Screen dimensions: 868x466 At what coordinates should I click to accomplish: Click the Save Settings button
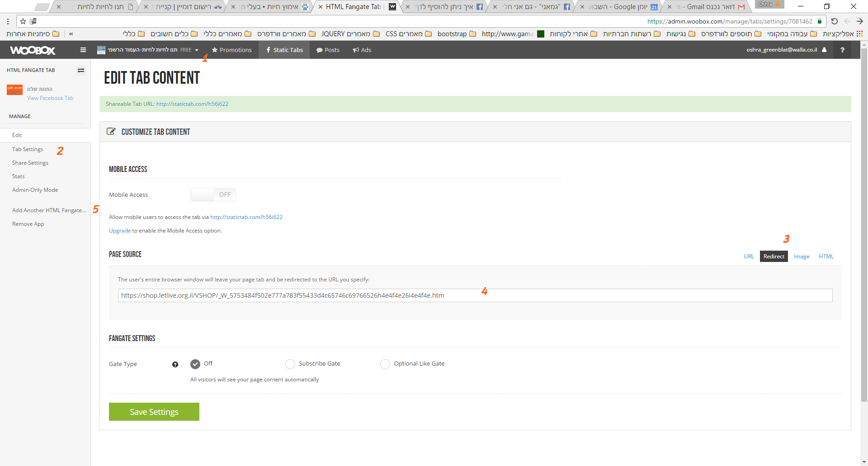point(154,412)
